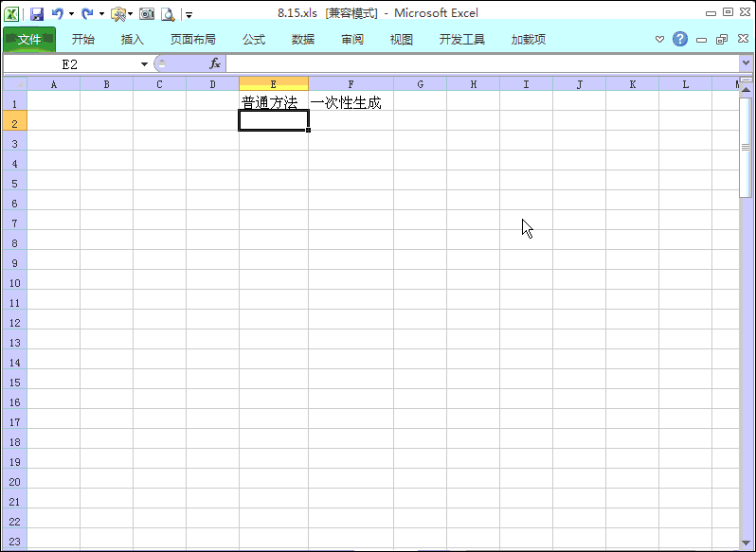756x552 pixels.
Task: Click the split box above the scrollbar
Action: click(x=746, y=80)
